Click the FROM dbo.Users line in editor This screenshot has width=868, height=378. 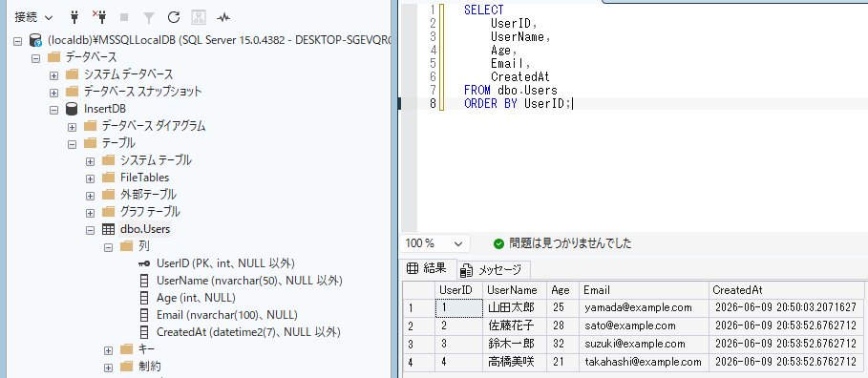pos(511,91)
